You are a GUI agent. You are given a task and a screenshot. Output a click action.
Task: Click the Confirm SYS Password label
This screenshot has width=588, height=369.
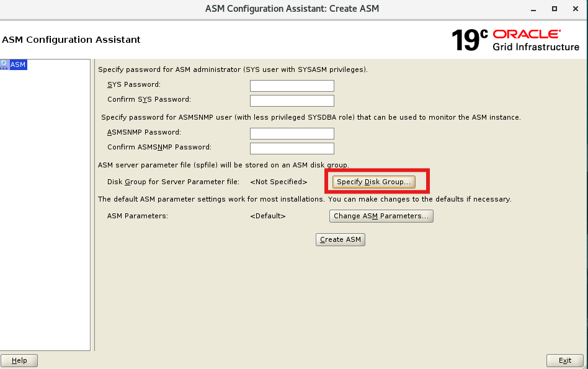coord(149,99)
